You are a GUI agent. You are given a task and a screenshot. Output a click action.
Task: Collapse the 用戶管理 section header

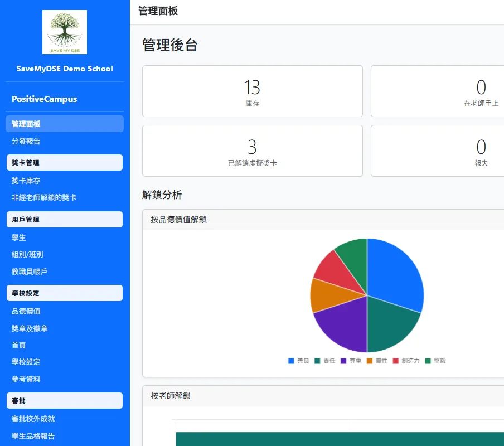65,220
